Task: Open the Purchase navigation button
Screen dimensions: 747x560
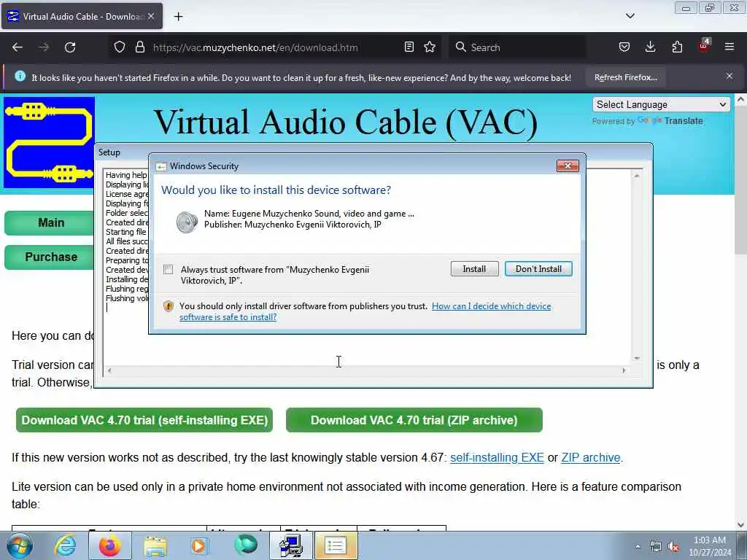Action: (50, 257)
